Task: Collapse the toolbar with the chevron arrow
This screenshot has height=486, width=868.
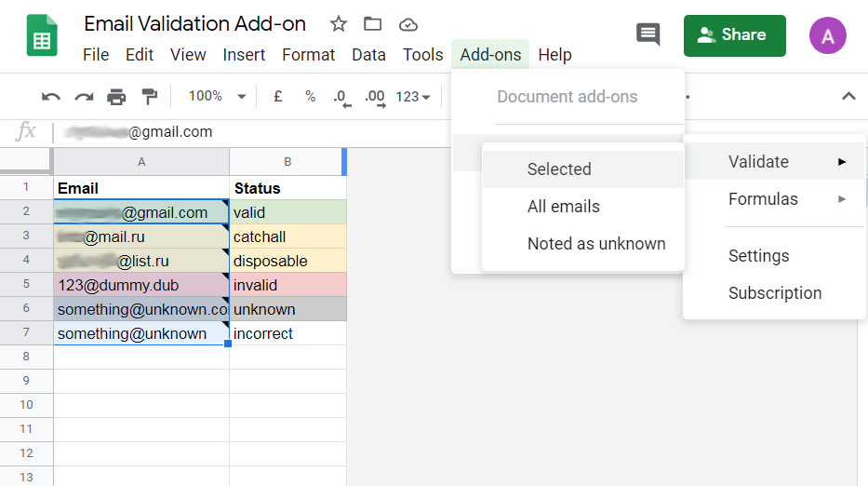Action: point(848,96)
